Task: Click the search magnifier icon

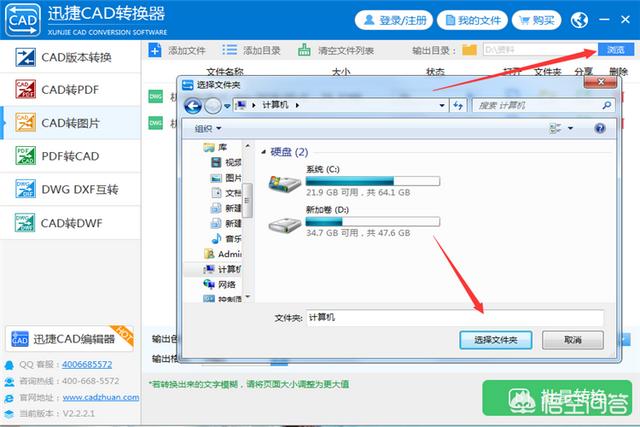Action: [x=607, y=105]
